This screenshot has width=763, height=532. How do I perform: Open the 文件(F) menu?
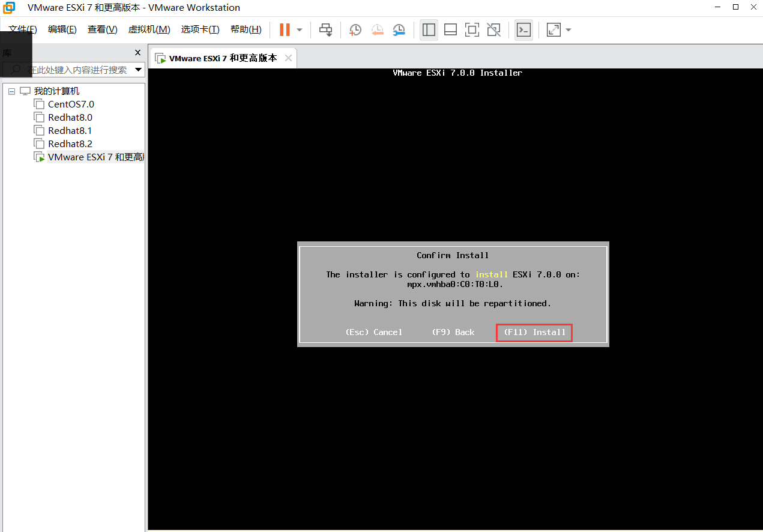[23, 29]
